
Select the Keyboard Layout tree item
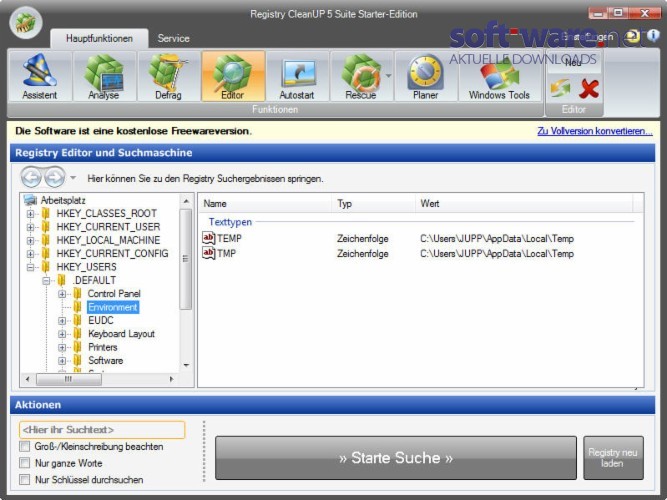pyautogui.click(x=121, y=334)
